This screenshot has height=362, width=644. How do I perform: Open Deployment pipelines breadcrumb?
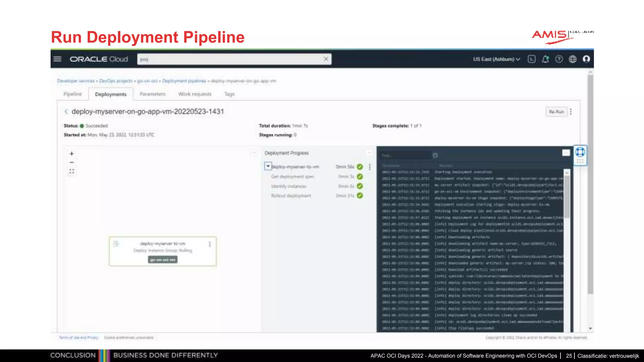[x=184, y=81]
